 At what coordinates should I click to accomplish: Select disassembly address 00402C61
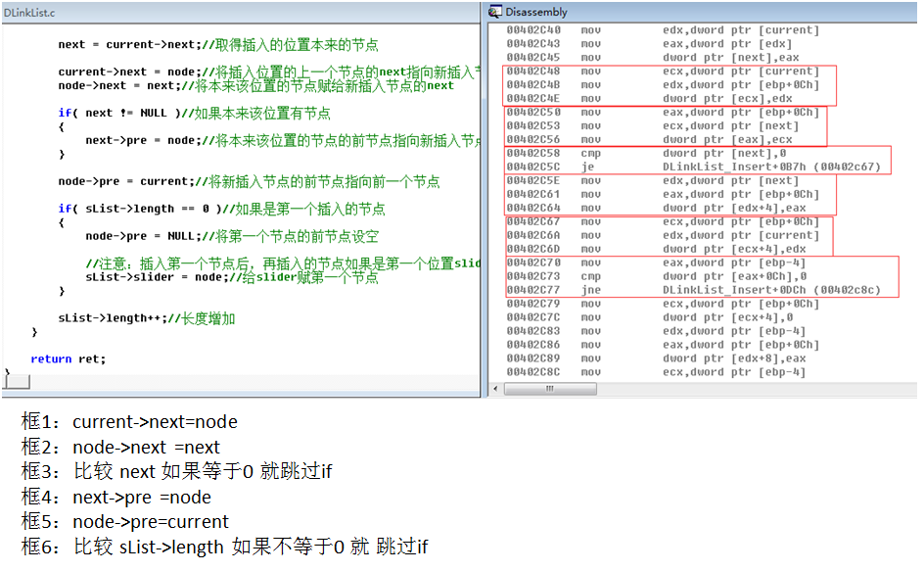tap(533, 194)
